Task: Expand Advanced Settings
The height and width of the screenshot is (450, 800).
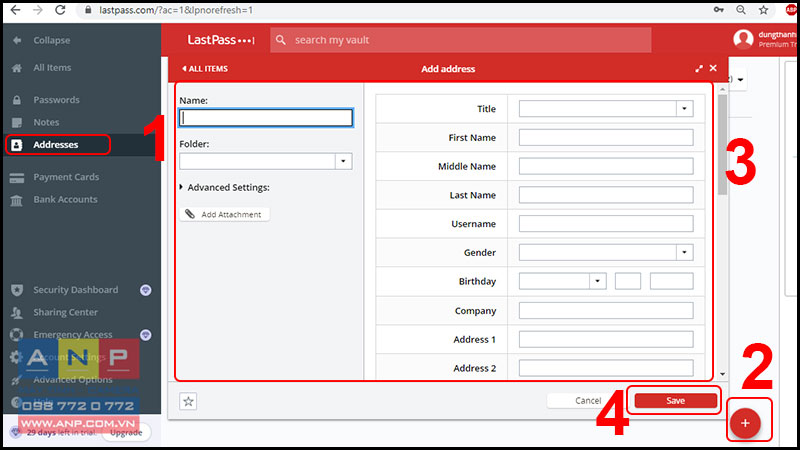Action: pos(224,187)
